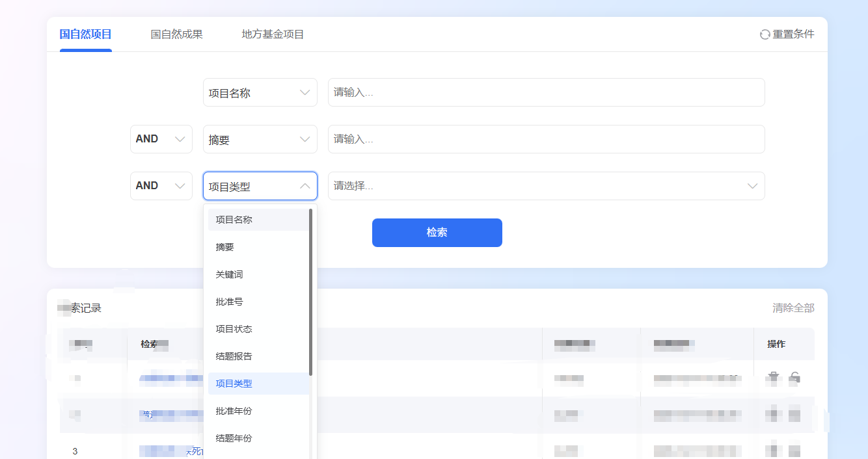Choose highlighted 项目类型 in the dropdown list

point(258,384)
